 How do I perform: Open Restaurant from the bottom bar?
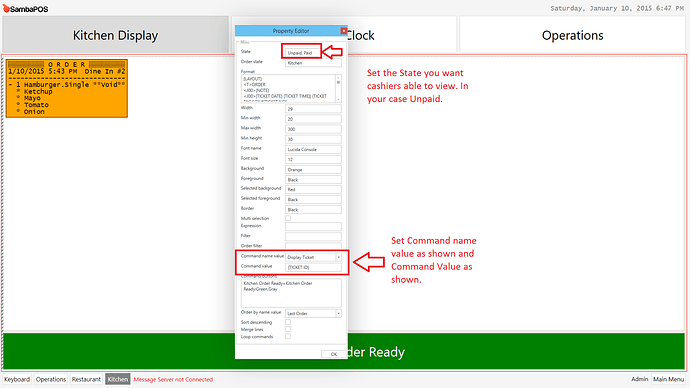click(x=86, y=379)
